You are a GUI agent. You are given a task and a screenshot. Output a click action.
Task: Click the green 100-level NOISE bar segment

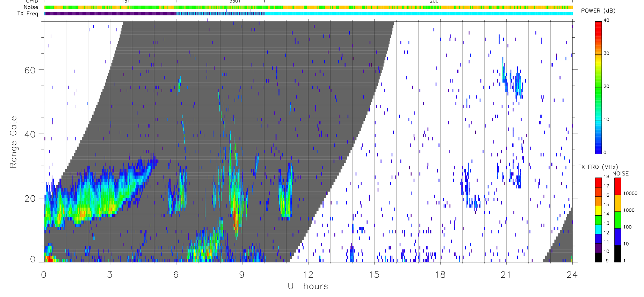(x=618, y=220)
